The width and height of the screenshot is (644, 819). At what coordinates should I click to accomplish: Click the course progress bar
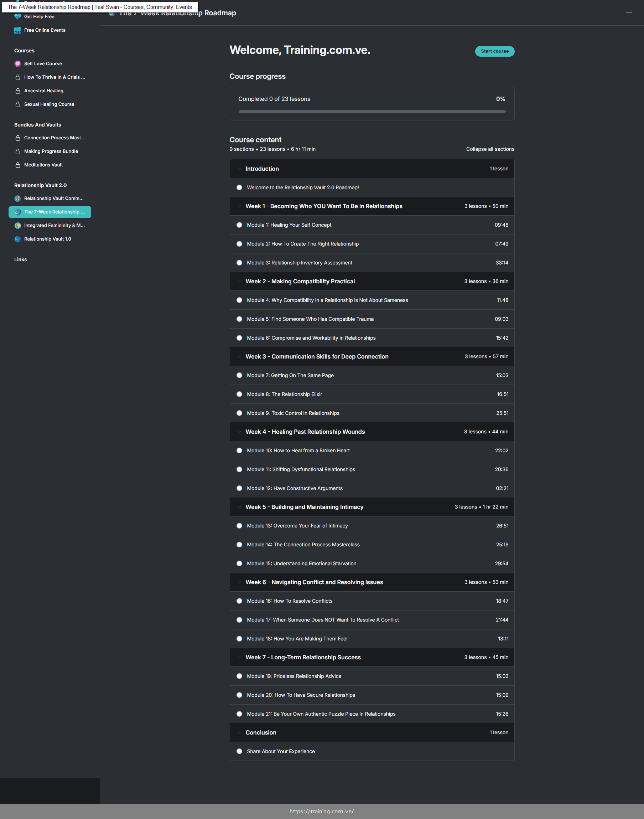click(x=372, y=112)
